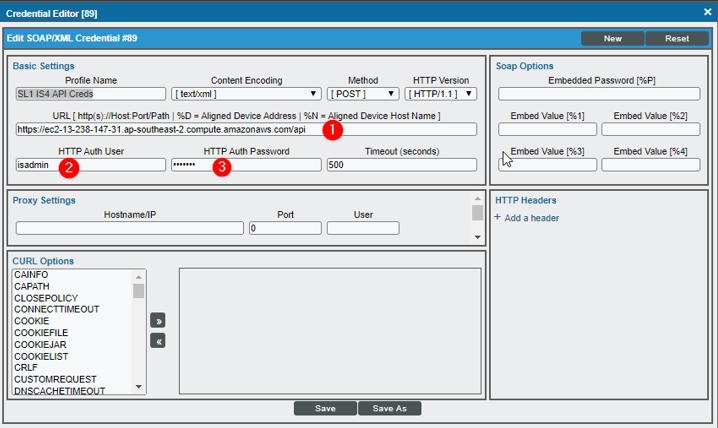Click the Save As button
This screenshot has width=718, height=428.
(389, 408)
